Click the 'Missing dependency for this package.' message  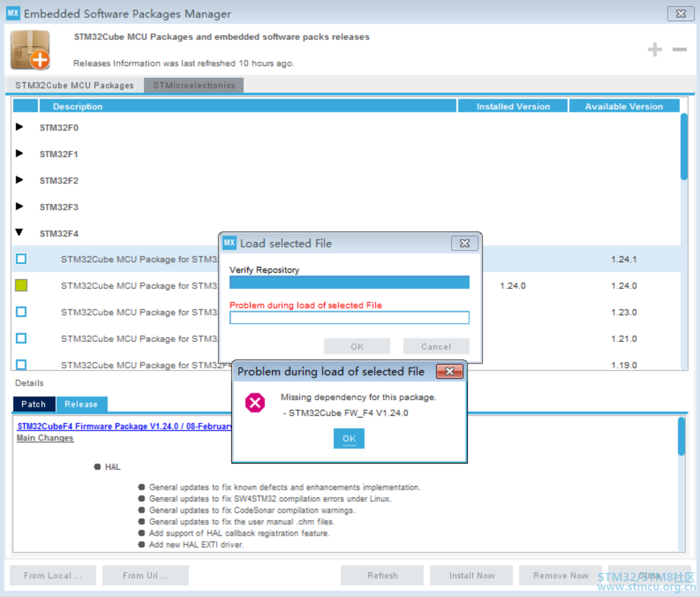(x=358, y=397)
